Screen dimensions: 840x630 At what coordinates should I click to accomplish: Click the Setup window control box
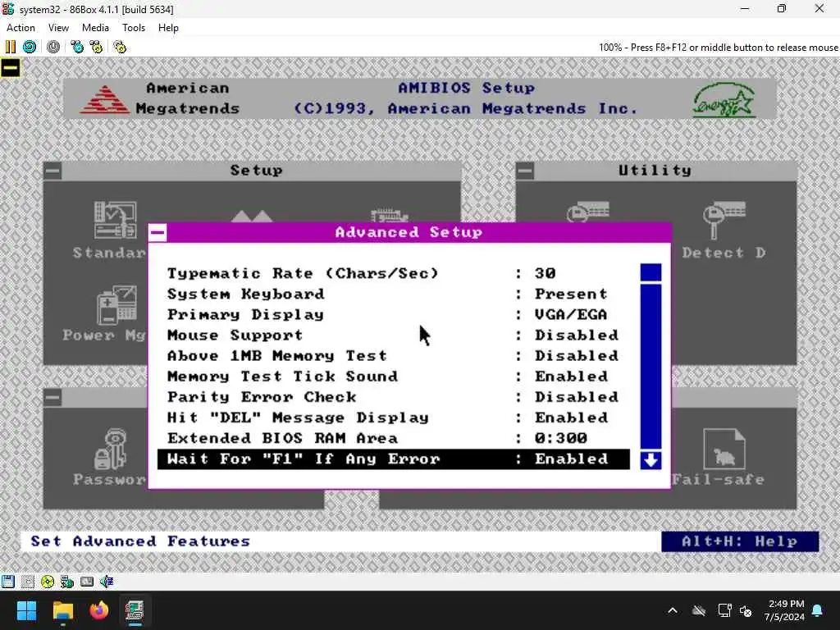click(52, 171)
